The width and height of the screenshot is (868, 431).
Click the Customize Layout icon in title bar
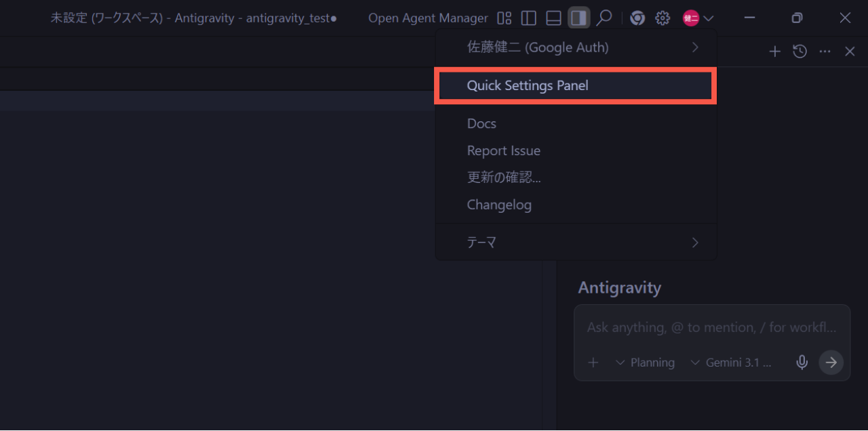(505, 18)
